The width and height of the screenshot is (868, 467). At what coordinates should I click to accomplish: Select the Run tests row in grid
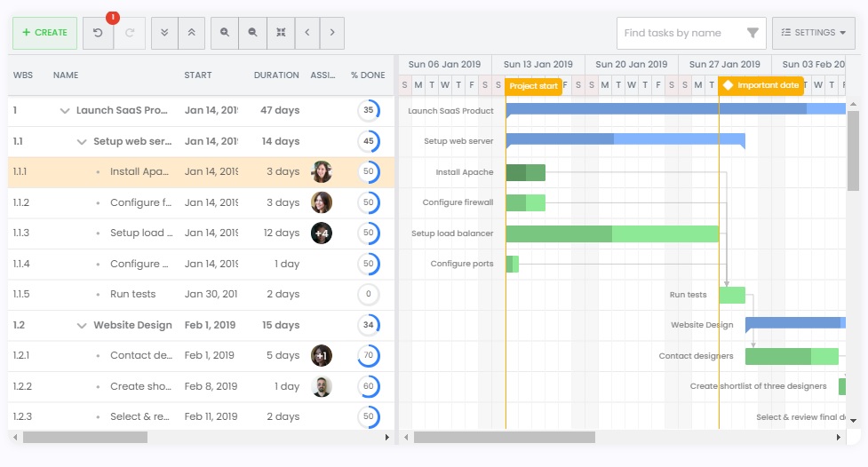point(201,295)
